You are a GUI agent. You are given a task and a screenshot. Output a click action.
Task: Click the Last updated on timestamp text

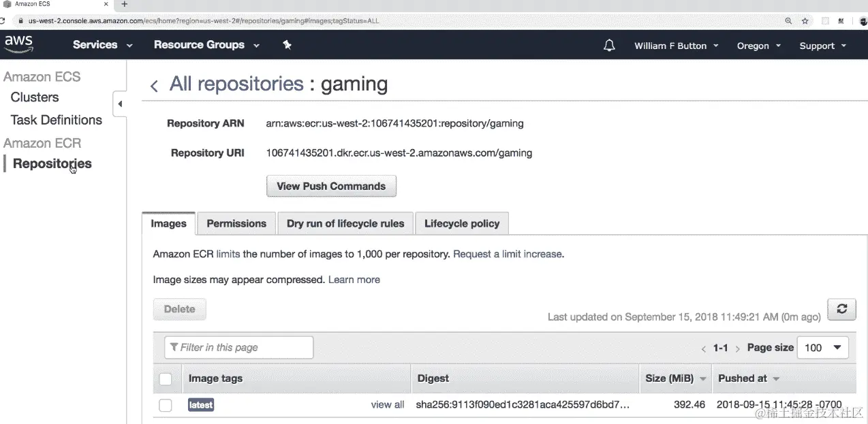tap(684, 317)
